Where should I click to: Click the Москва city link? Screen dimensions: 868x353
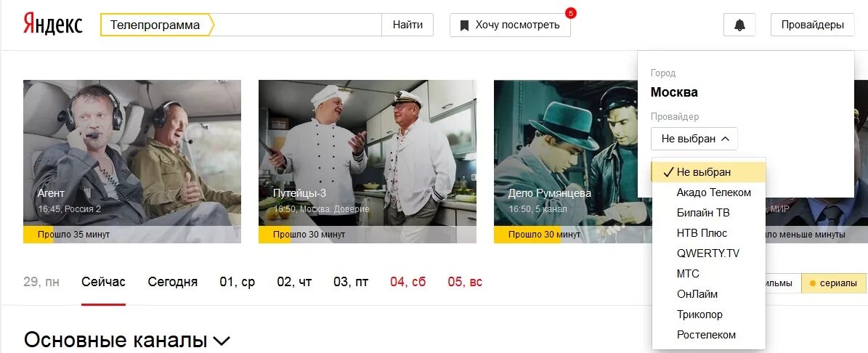point(673,92)
